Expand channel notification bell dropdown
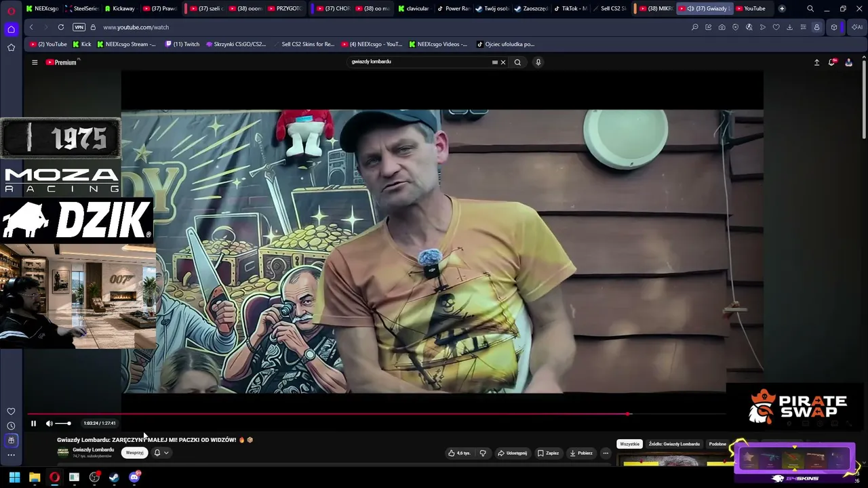 coord(161,453)
